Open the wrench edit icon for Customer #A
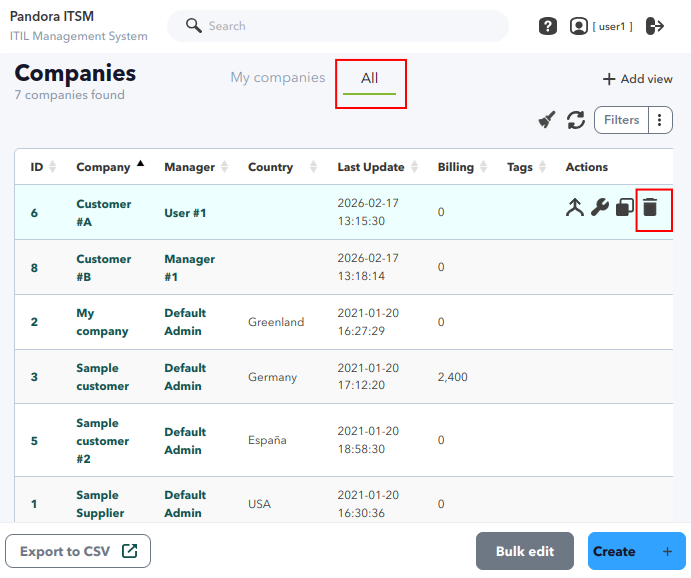 pos(600,207)
